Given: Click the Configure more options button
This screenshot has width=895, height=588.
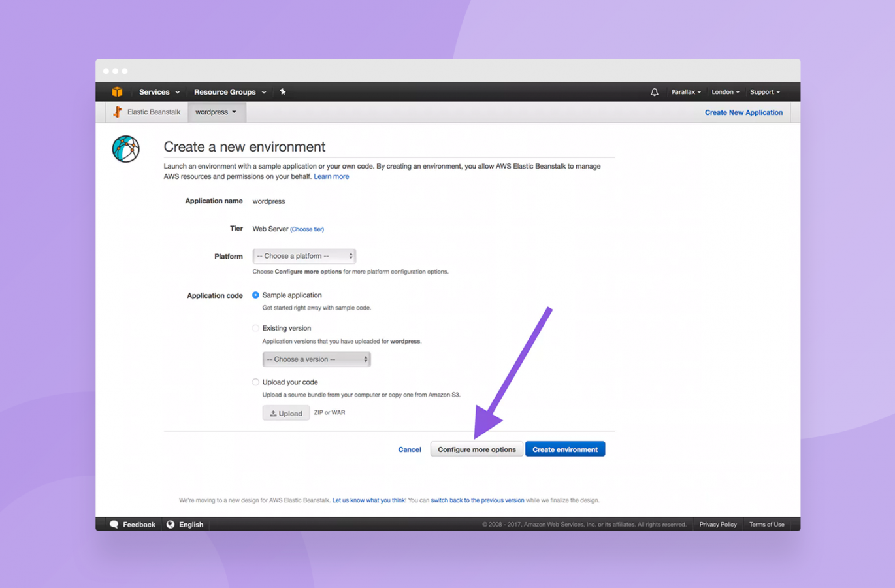Looking at the screenshot, I should (476, 449).
